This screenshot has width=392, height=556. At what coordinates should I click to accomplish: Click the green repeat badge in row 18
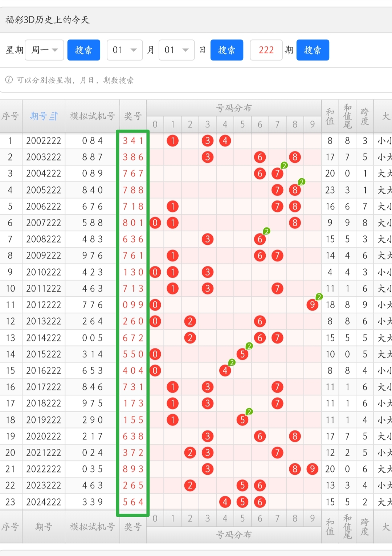249,412
